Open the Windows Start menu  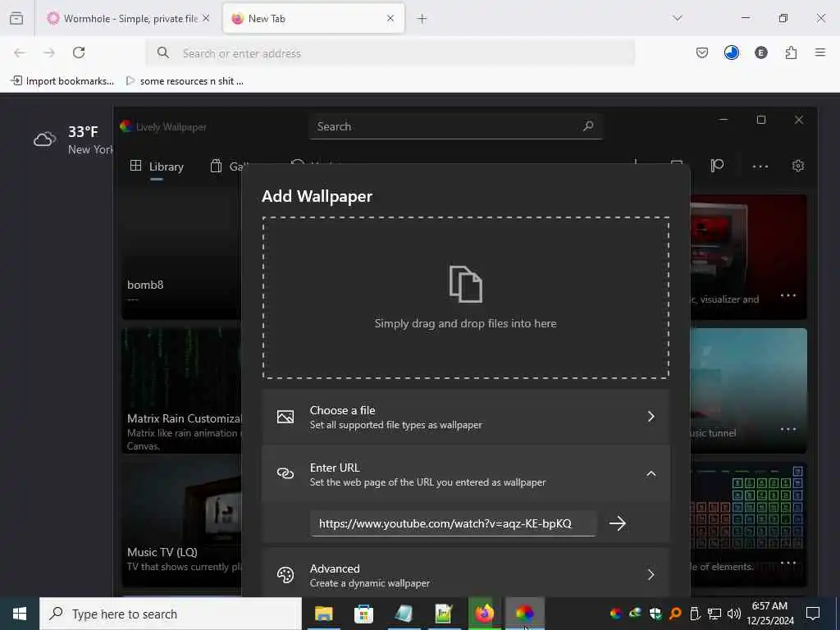click(20, 614)
